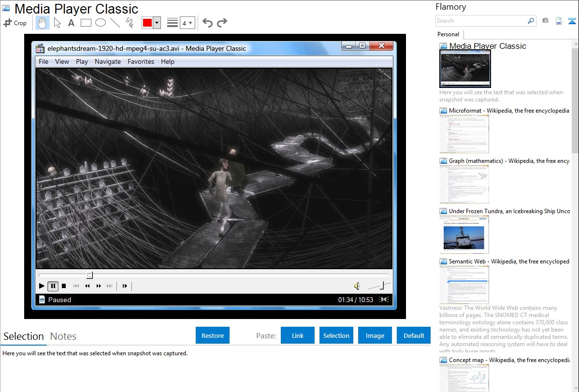Choose the straight line tool
The image size is (579, 392).
pyautogui.click(x=115, y=23)
